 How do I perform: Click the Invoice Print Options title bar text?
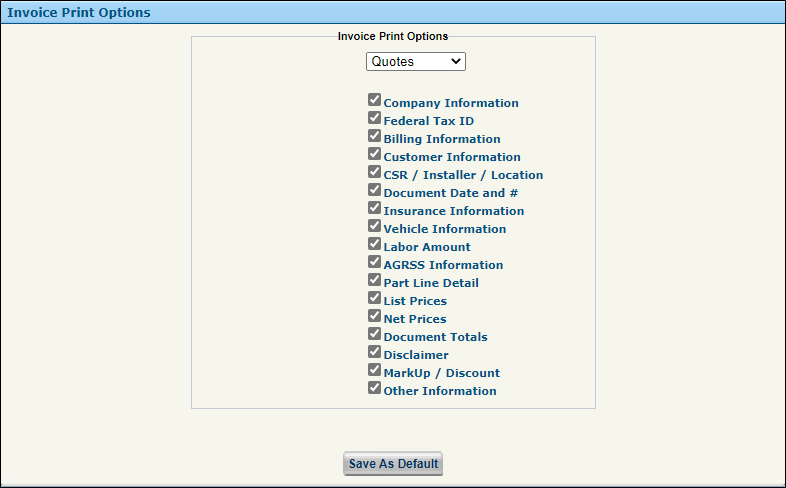point(79,13)
